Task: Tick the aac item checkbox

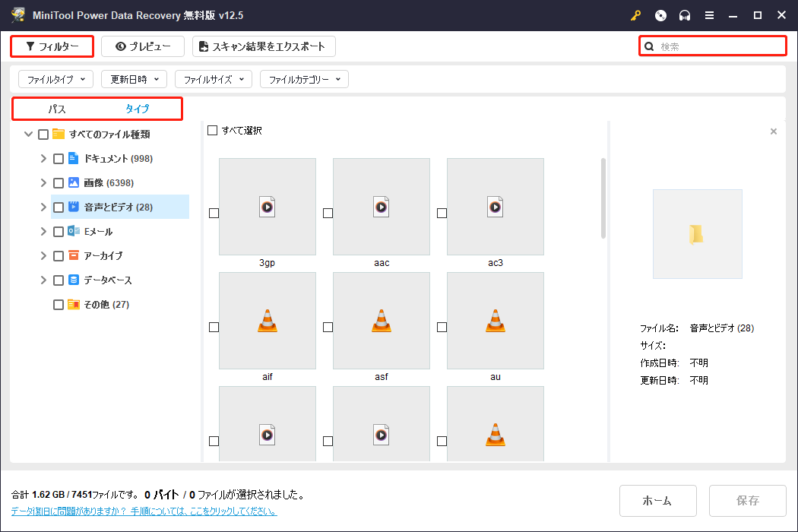Action: 328,213
